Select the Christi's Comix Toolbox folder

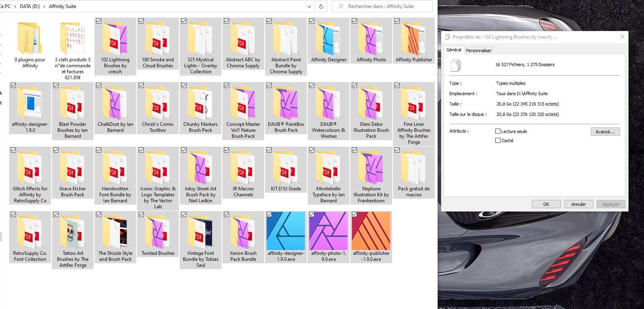coord(158,108)
